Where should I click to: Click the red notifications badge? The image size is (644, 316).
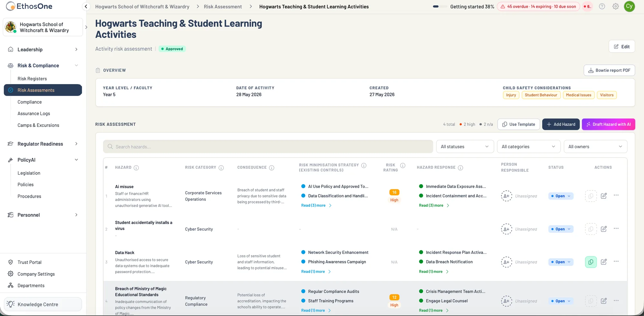(588, 6)
